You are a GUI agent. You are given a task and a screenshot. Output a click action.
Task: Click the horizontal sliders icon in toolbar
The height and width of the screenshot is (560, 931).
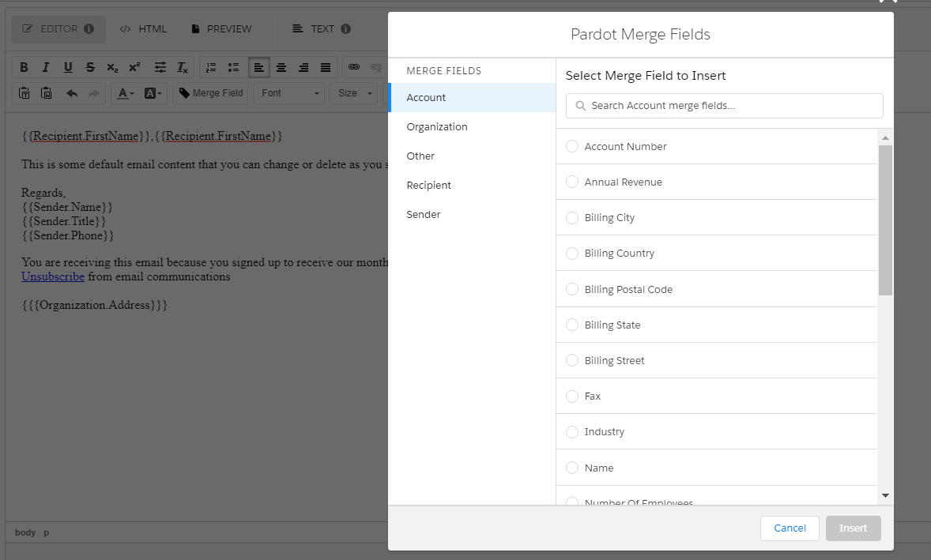coord(160,68)
